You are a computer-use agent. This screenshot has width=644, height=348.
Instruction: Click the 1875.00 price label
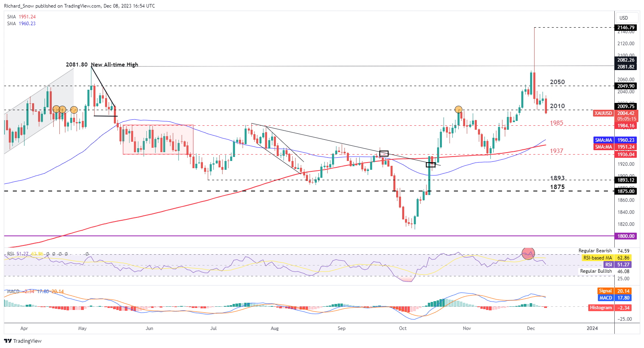626,191
